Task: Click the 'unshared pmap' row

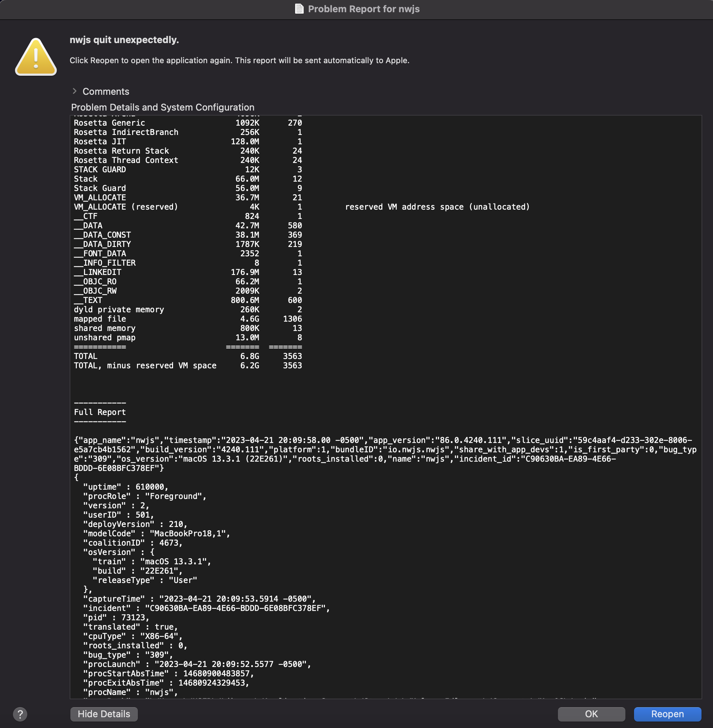Action: 188,337
